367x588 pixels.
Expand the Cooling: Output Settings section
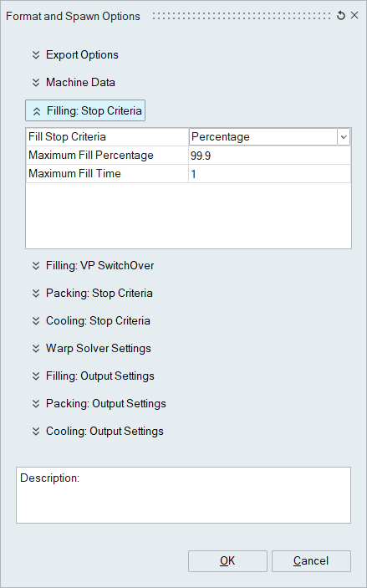[x=98, y=432]
